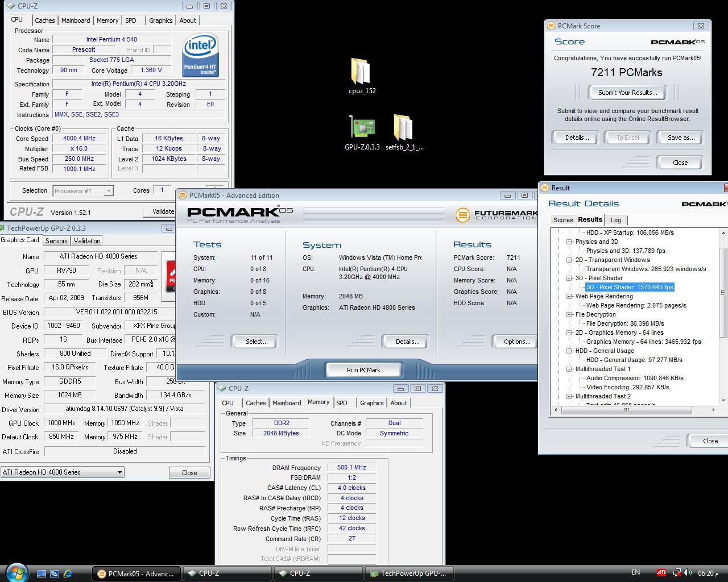Open Graphics tab in bottom CPU-Z window
728x582 pixels.
pyautogui.click(x=371, y=403)
